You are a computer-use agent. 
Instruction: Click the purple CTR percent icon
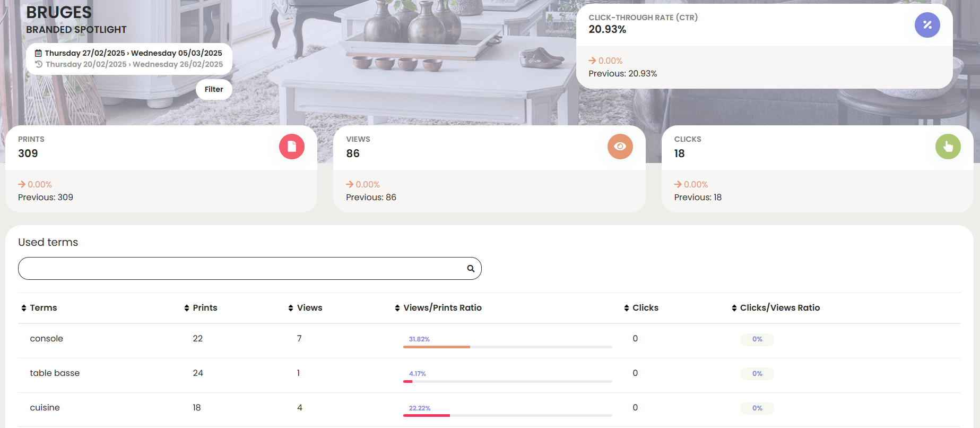pyautogui.click(x=927, y=25)
